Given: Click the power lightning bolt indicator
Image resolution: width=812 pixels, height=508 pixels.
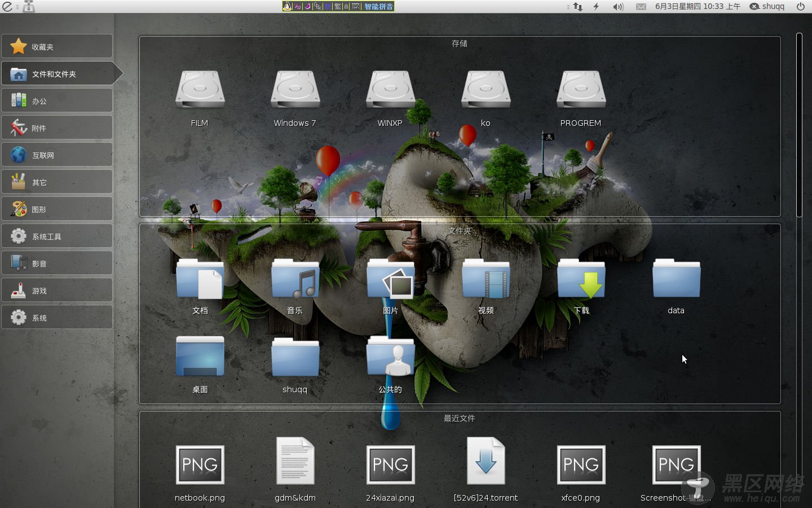Looking at the screenshot, I should click(596, 6).
